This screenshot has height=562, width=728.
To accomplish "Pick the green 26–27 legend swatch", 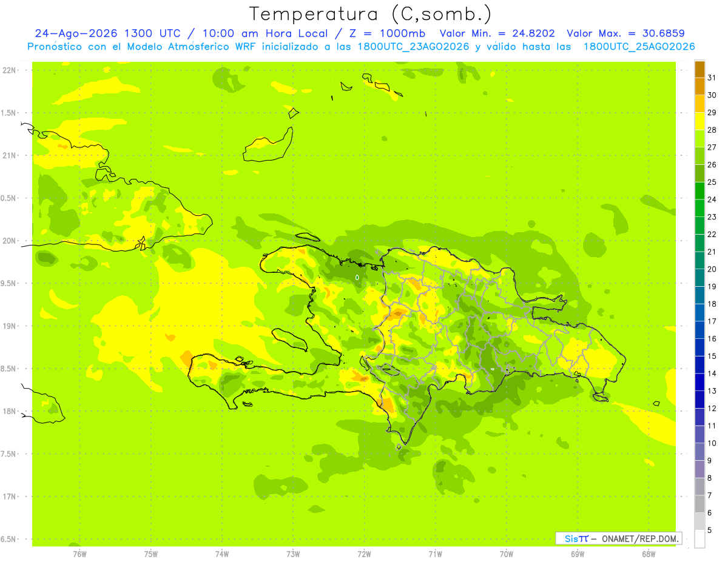I will pos(699,156).
